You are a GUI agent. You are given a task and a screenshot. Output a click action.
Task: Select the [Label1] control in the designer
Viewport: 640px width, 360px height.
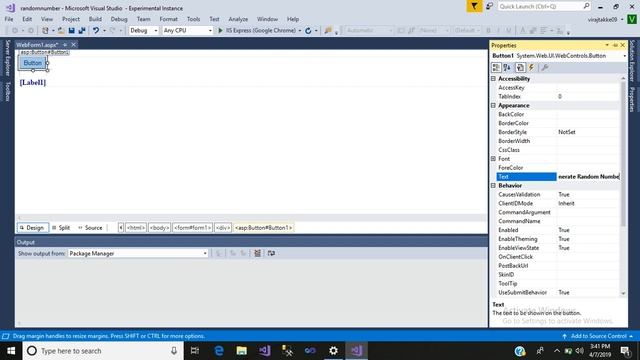[33, 82]
